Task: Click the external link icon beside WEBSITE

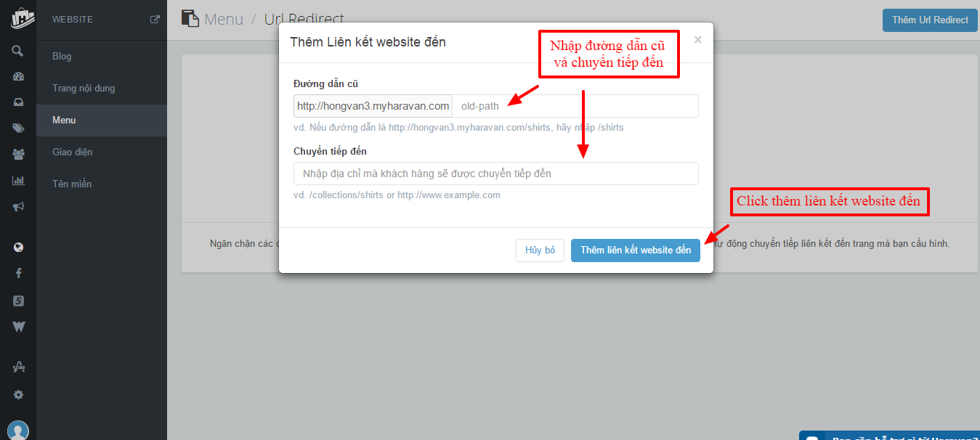Action: (x=155, y=20)
